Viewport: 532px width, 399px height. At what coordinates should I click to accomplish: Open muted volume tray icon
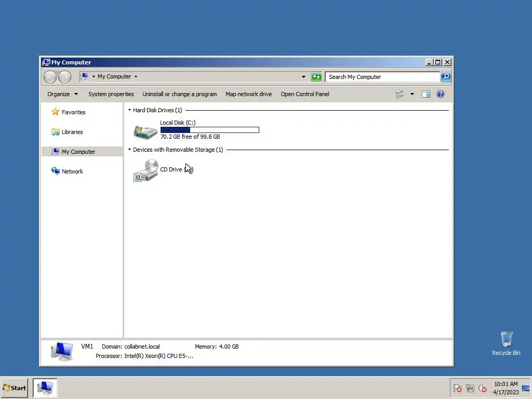[483, 388]
